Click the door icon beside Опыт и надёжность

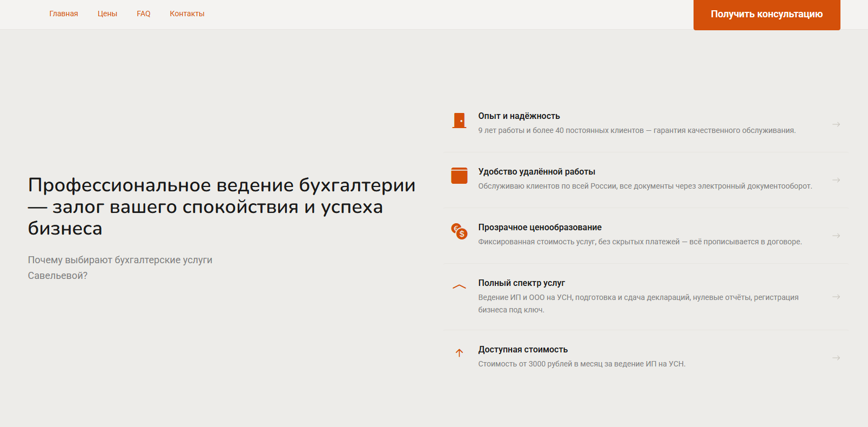pos(459,121)
